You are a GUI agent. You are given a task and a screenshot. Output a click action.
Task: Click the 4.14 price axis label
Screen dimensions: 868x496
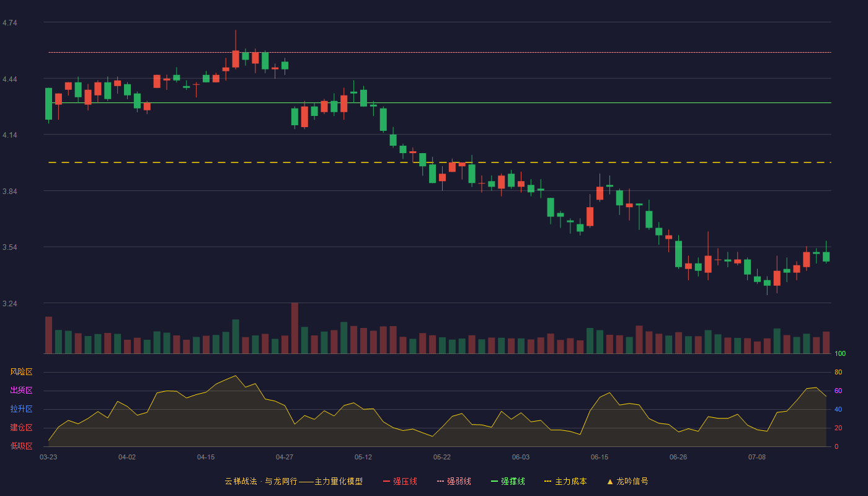[9, 135]
